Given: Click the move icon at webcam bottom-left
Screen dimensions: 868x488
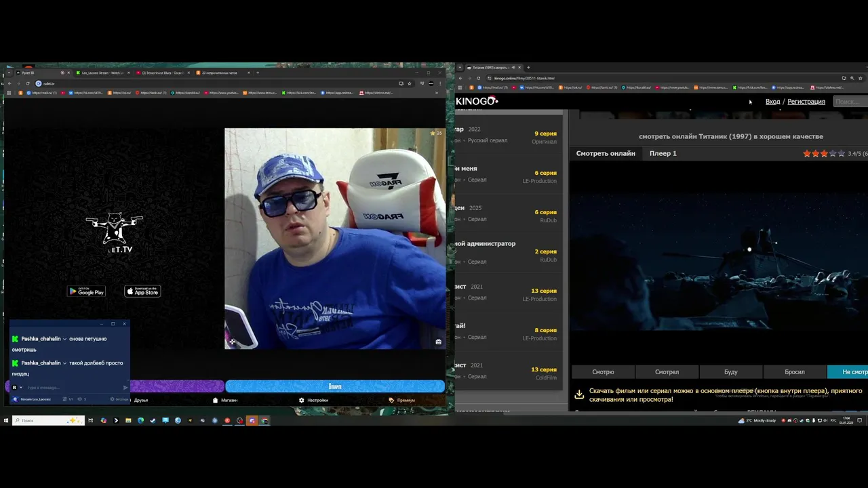Looking at the screenshot, I should click(x=232, y=342).
